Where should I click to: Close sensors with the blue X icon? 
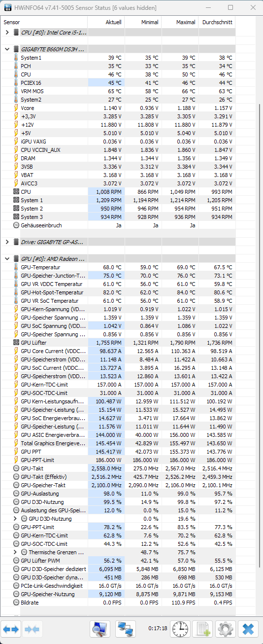(x=249, y=629)
